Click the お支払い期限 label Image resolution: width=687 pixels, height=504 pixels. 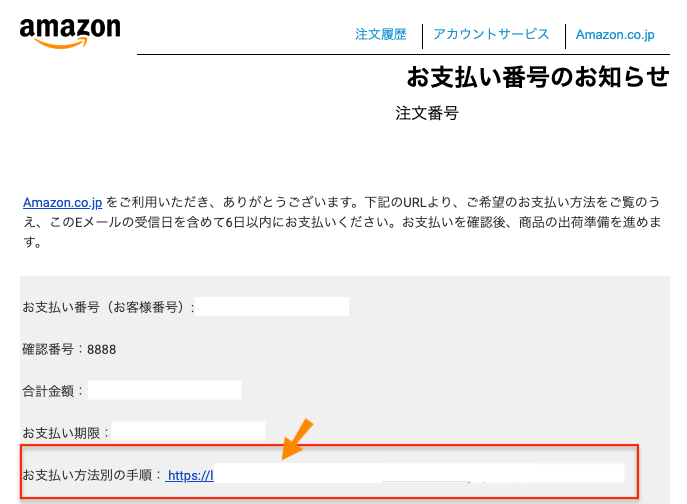coord(64,433)
